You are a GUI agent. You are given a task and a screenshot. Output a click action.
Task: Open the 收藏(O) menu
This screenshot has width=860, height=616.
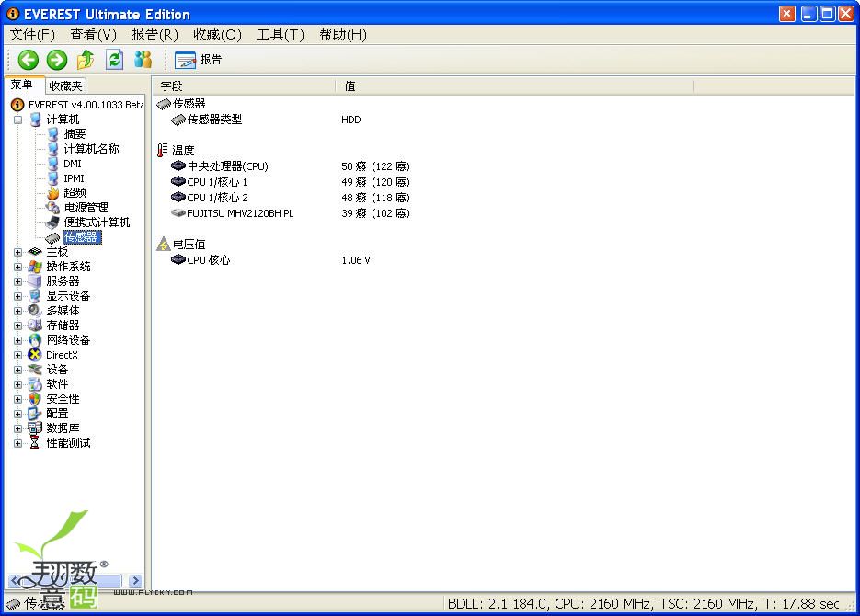pos(217,35)
